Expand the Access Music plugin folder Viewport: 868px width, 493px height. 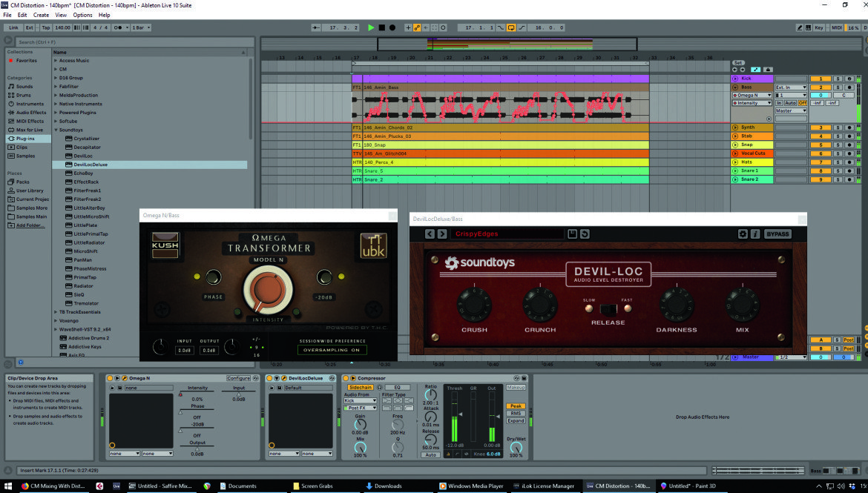[x=56, y=60]
